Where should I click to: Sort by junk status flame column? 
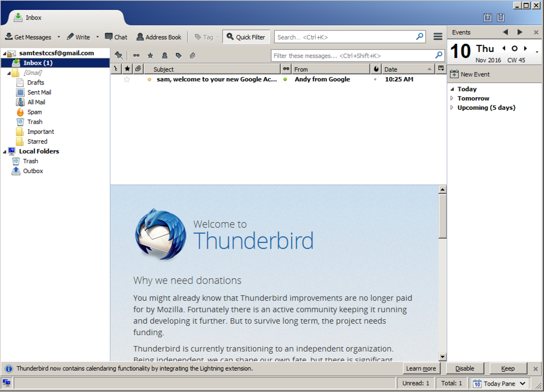376,69
